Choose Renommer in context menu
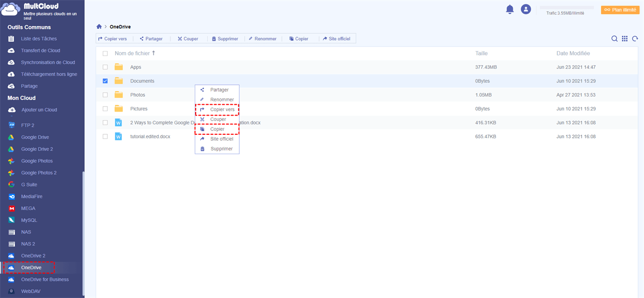The height and width of the screenshot is (298, 644). pyautogui.click(x=217, y=100)
